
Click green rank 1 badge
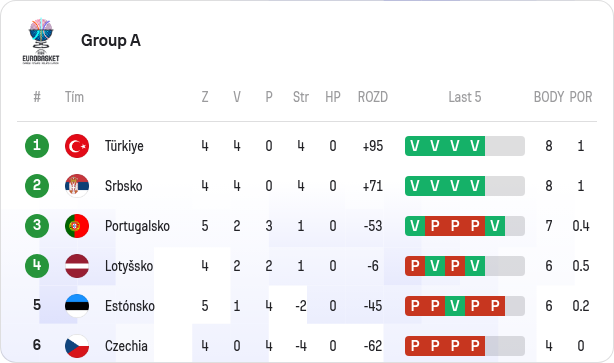(37, 146)
